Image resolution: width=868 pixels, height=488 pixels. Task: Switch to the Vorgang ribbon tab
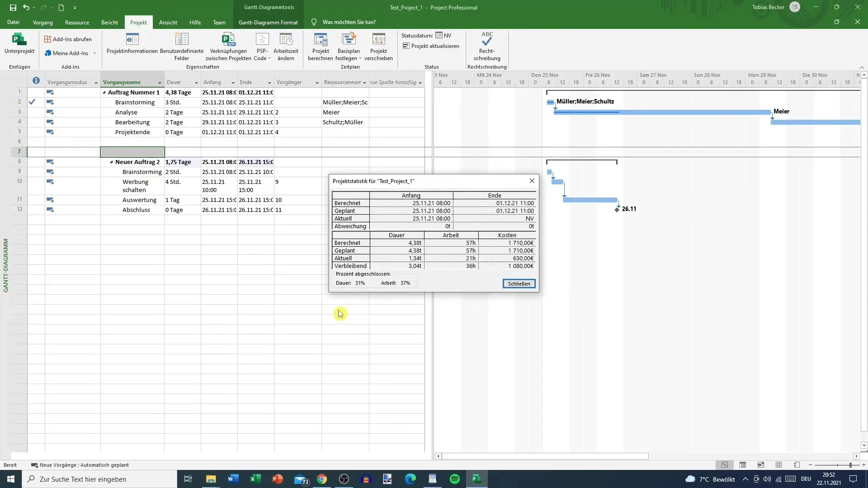click(x=42, y=22)
